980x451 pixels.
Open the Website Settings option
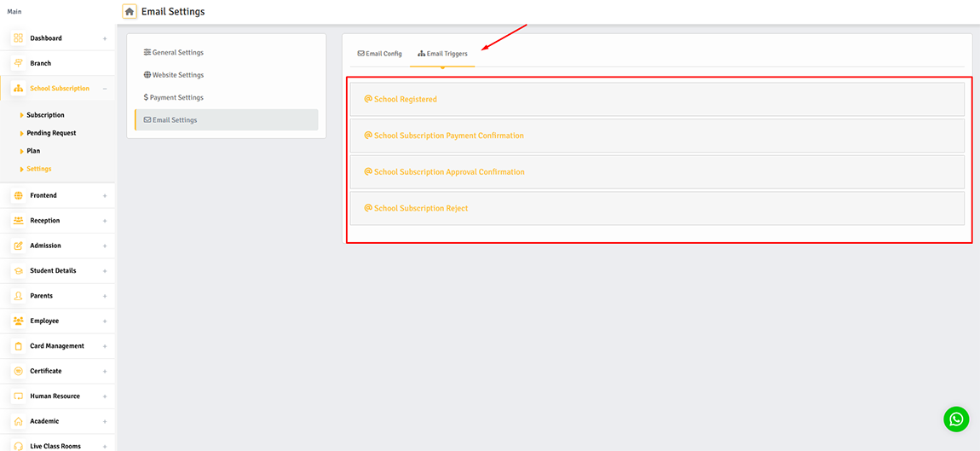click(177, 75)
